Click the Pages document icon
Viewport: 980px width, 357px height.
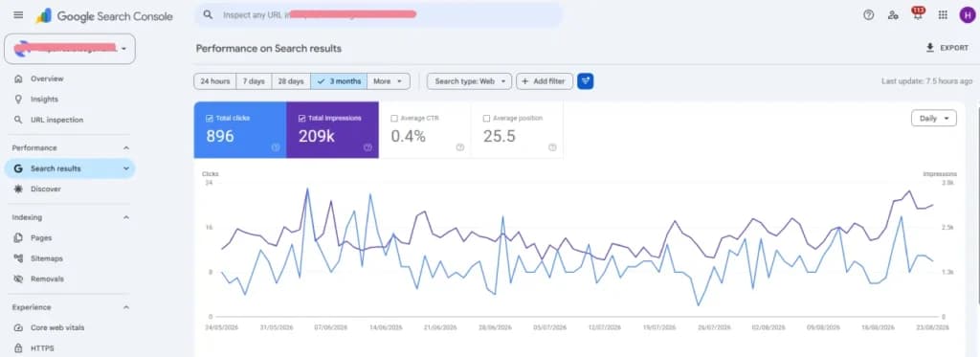(x=18, y=237)
